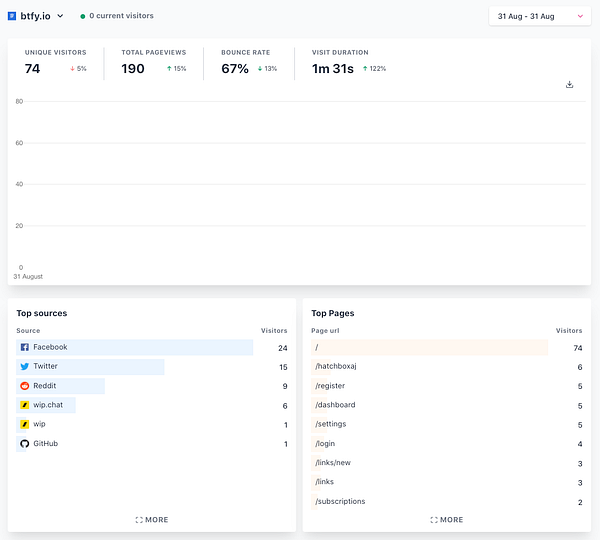This screenshot has width=600, height=540.
Task: Click the current visitors indicator
Action: [120, 16]
